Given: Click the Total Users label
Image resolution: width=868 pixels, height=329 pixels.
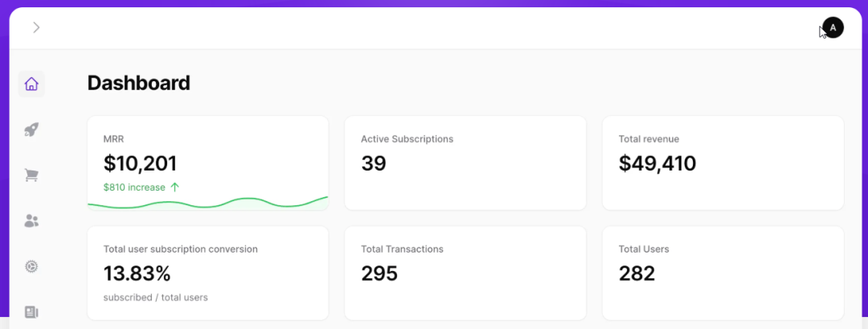Looking at the screenshot, I should (644, 249).
